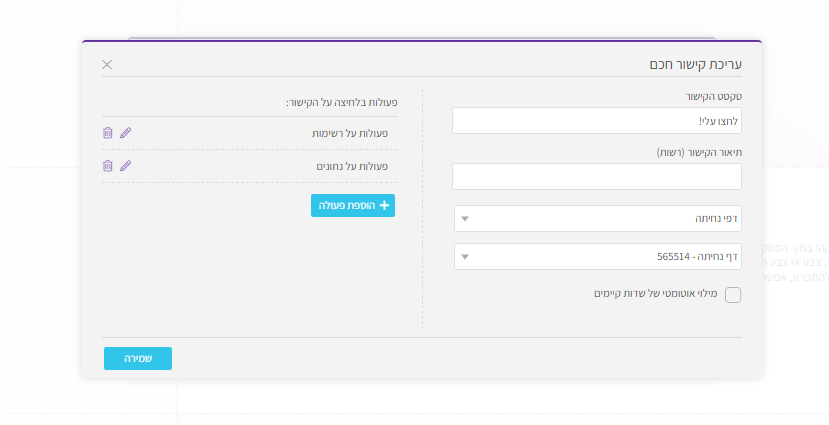Select the 'פעולות על נתונים' row text
829x425 pixels.
[350, 166]
